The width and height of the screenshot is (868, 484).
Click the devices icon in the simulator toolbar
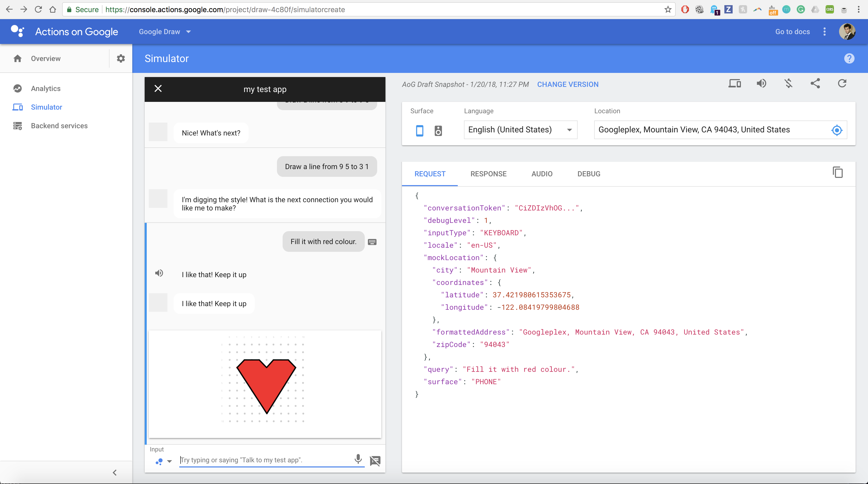tap(734, 84)
